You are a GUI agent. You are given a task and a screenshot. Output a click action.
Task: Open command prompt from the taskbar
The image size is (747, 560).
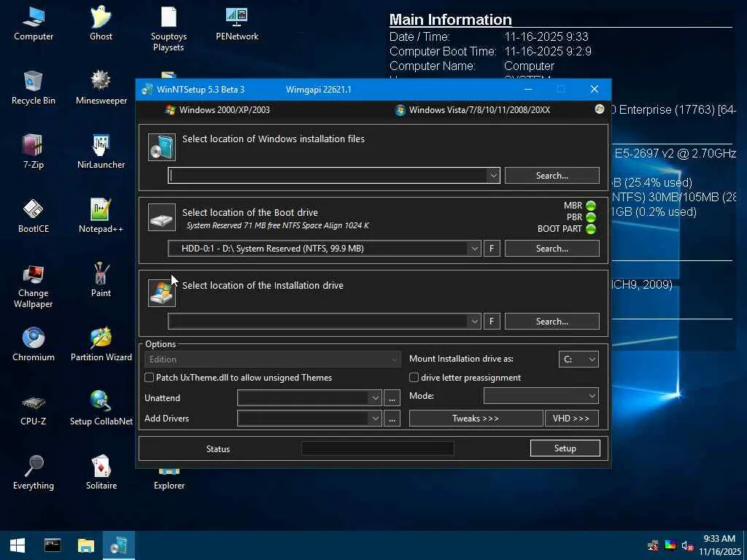[x=53, y=545]
